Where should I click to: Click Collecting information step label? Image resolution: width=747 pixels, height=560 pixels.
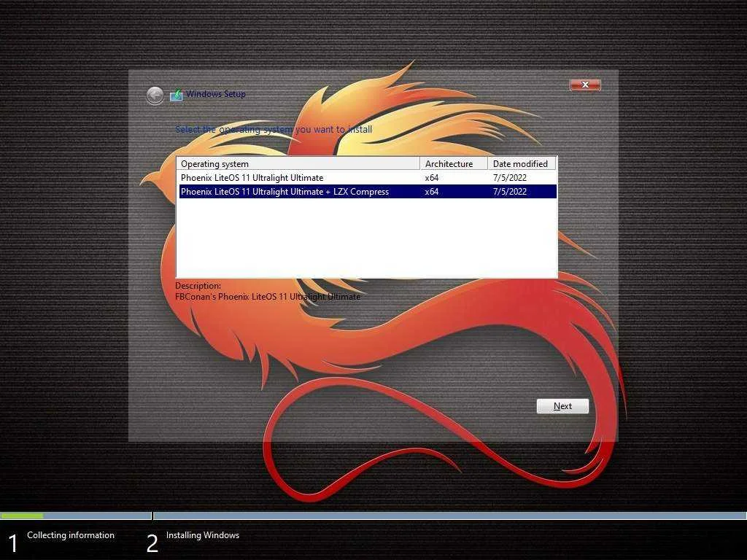71,535
